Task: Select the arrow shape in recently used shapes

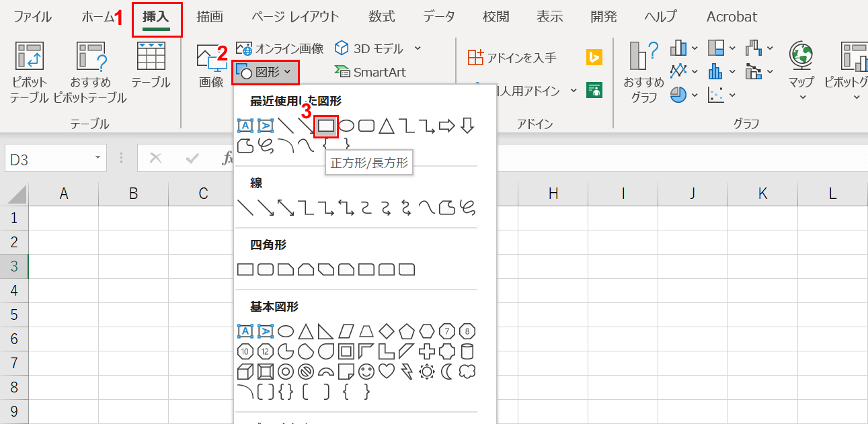Action: click(446, 126)
